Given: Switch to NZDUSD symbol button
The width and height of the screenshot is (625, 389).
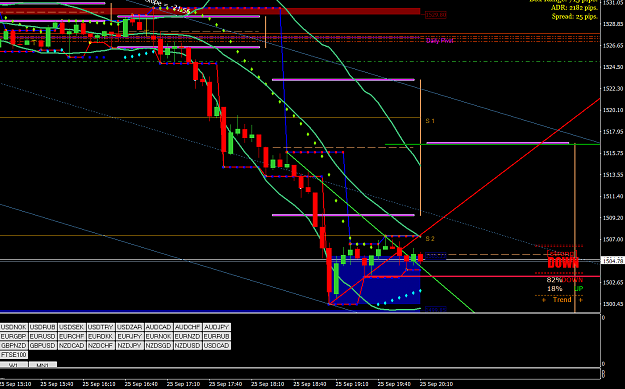Looking at the screenshot, I should coord(188,346).
